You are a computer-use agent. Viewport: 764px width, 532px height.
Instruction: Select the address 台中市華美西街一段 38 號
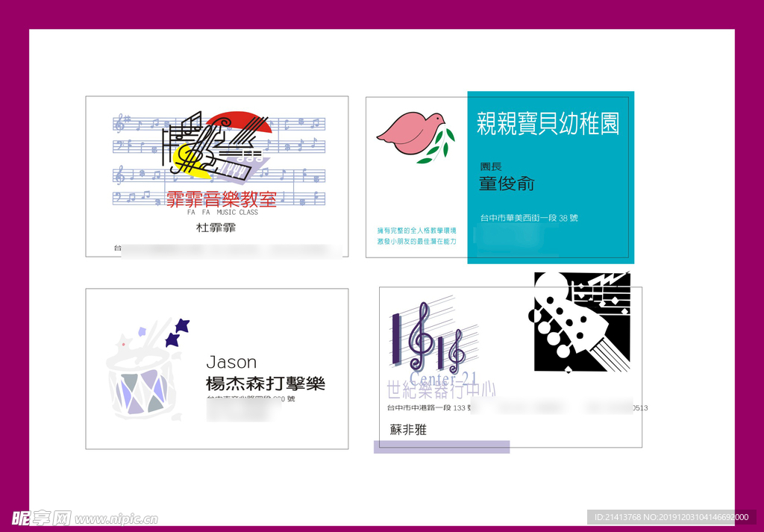click(x=528, y=218)
